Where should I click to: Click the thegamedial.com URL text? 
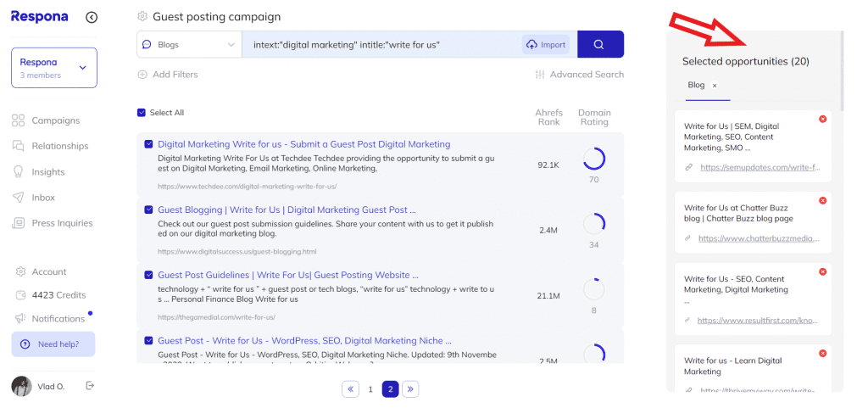pyautogui.click(x=216, y=317)
